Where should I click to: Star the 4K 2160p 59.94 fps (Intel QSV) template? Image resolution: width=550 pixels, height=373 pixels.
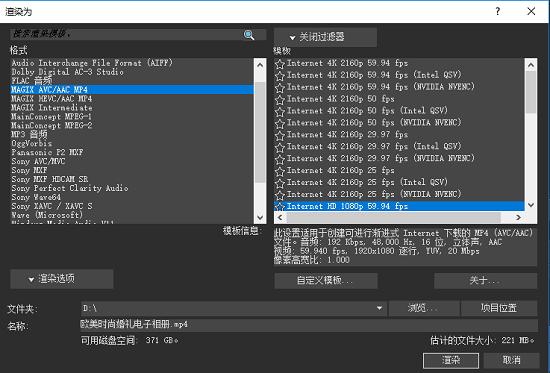280,76
